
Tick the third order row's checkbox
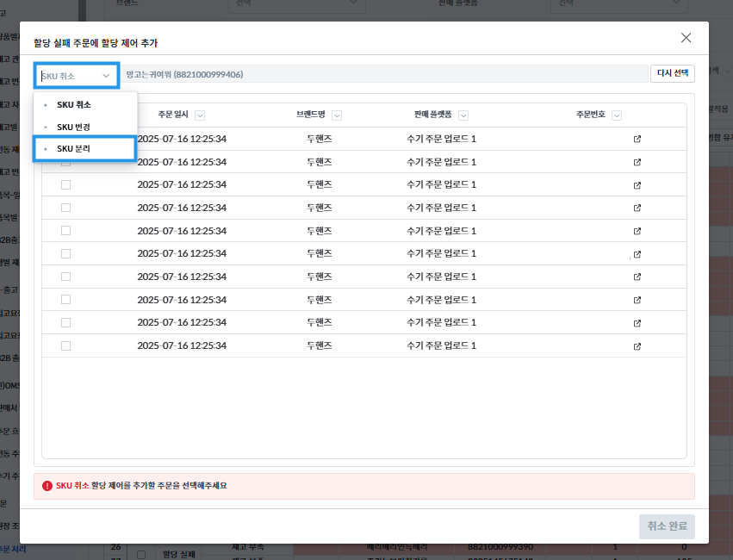point(66,185)
